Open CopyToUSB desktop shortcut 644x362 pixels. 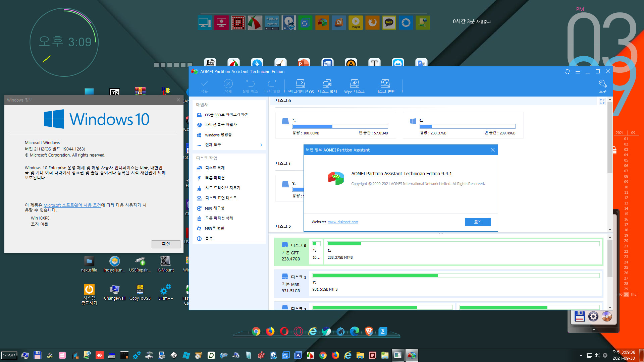[140, 292]
